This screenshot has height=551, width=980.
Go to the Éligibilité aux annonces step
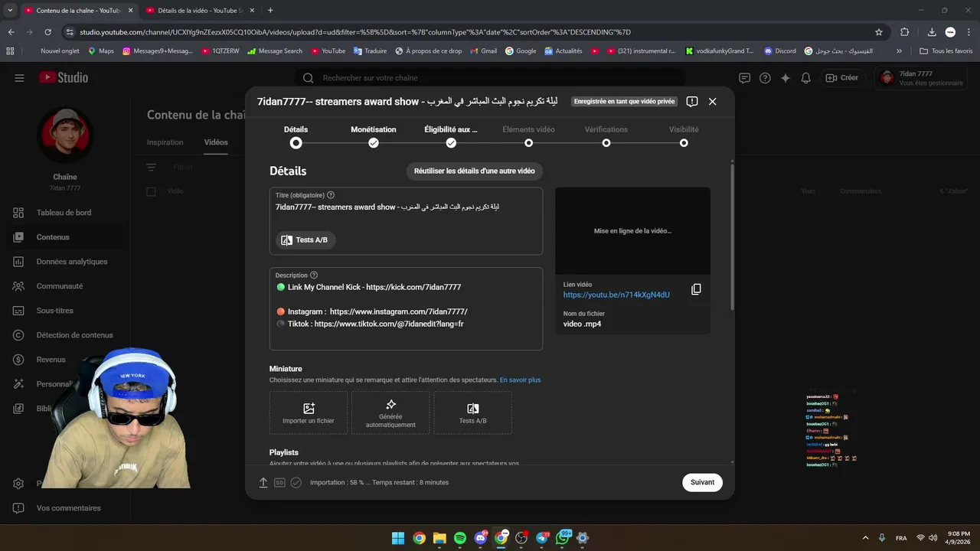tap(451, 136)
